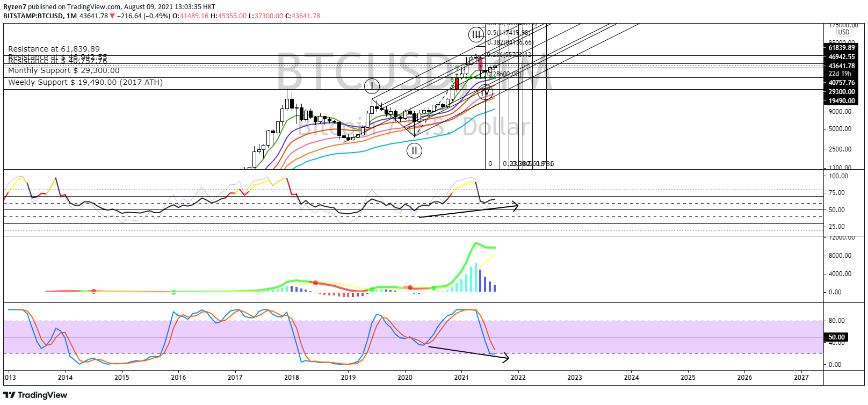Click the 4000.00 value on MACD scale
The width and height of the screenshot is (868, 405).
click(840, 274)
